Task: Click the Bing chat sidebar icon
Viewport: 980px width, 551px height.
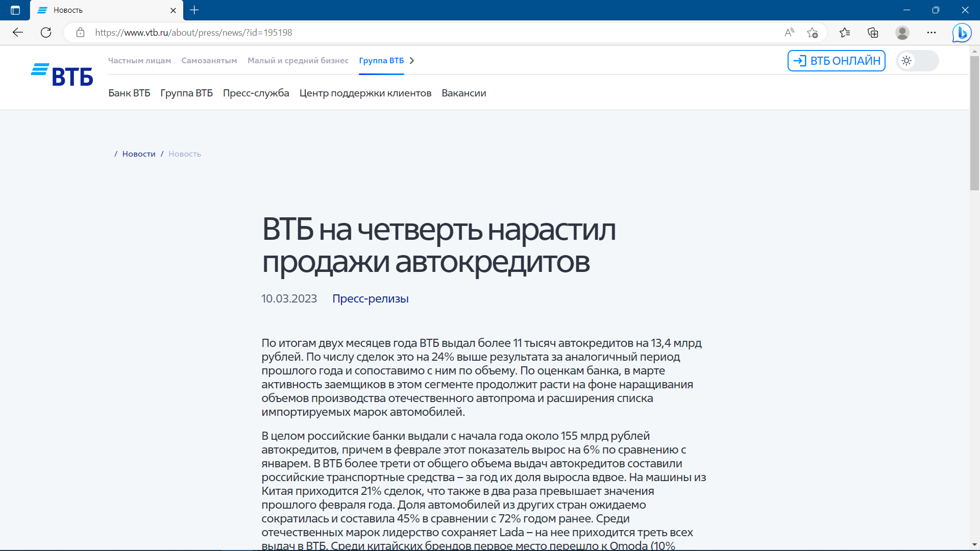Action: tap(962, 33)
